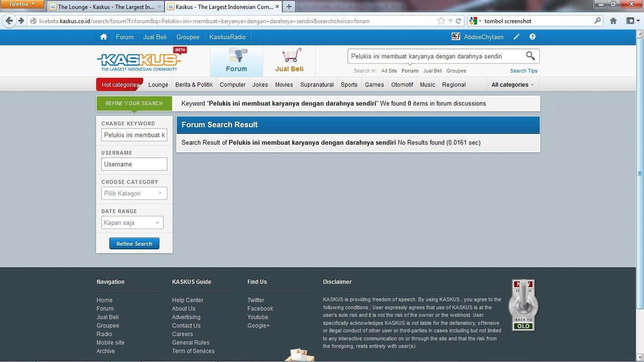Image resolution: width=644 pixels, height=362 pixels.
Task: Click the browser Forward arrow button
Action: pos(21,21)
